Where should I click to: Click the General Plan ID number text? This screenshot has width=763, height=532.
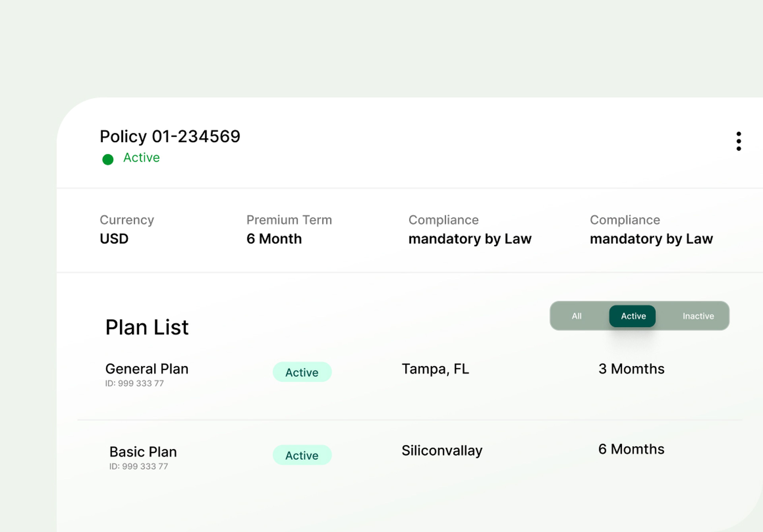[134, 383]
